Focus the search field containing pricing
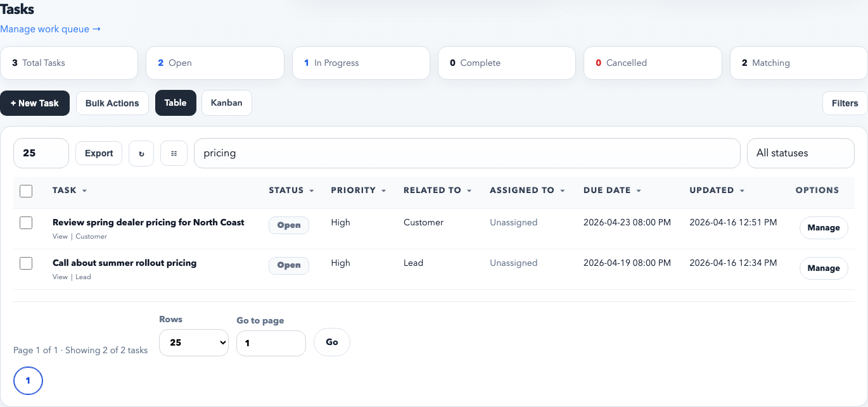The height and width of the screenshot is (407, 868). (467, 153)
